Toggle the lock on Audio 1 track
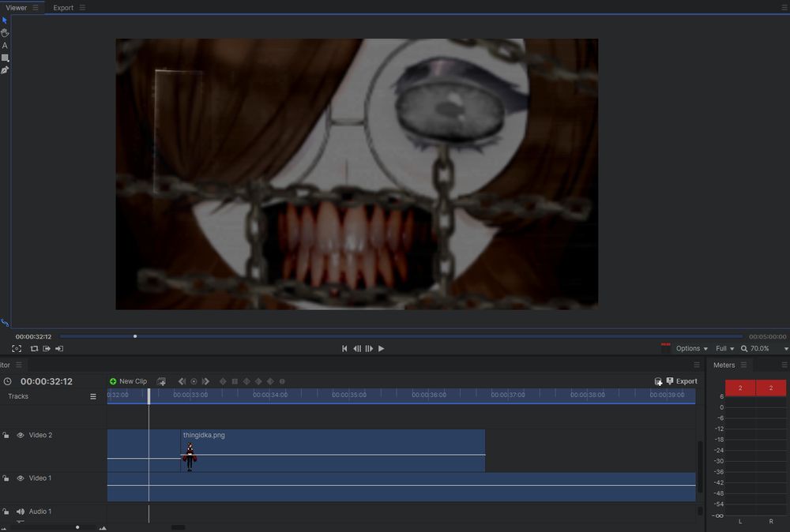 pyautogui.click(x=6, y=511)
